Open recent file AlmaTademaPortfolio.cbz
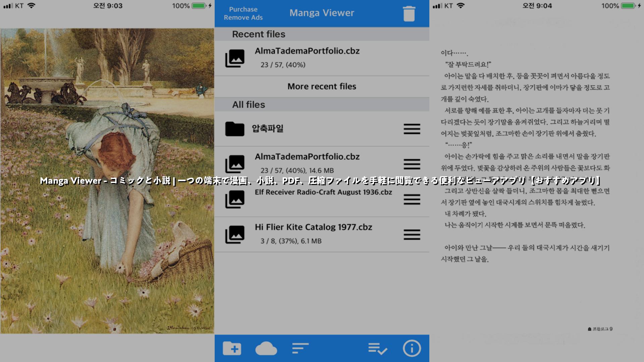644x362 pixels. point(322,58)
